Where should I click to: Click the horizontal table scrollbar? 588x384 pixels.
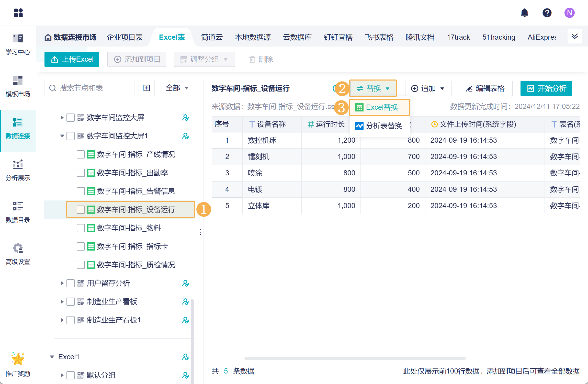click(355, 358)
